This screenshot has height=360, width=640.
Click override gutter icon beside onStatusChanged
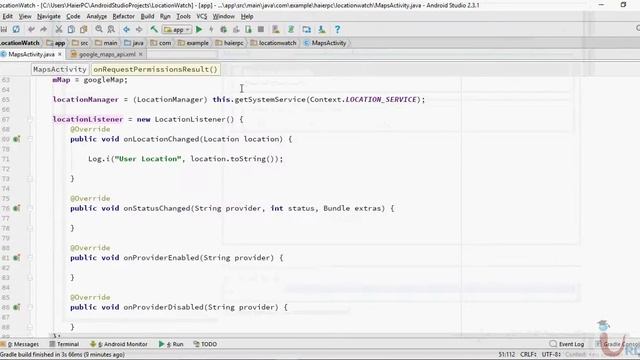[17, 208]
